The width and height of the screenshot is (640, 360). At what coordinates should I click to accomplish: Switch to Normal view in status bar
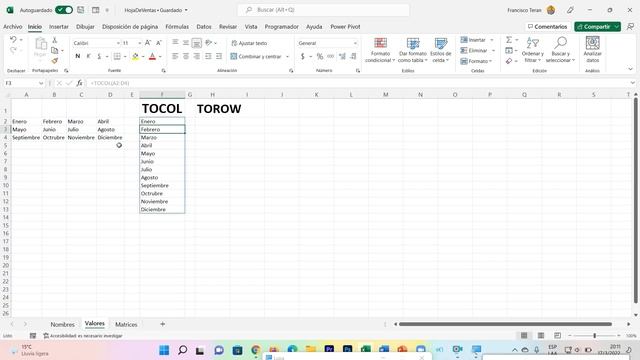coord(524,336)
